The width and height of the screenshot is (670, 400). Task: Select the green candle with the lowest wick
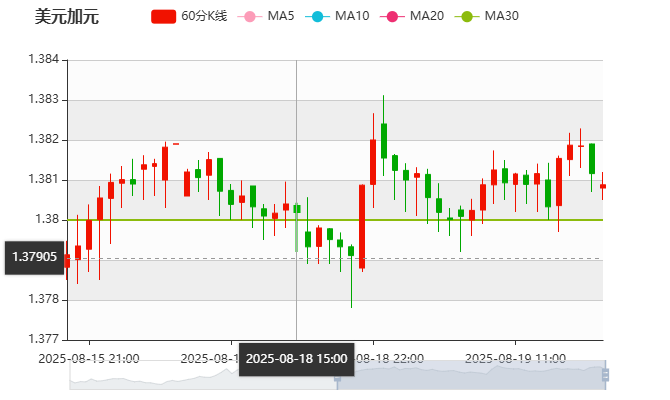[351, 251]
